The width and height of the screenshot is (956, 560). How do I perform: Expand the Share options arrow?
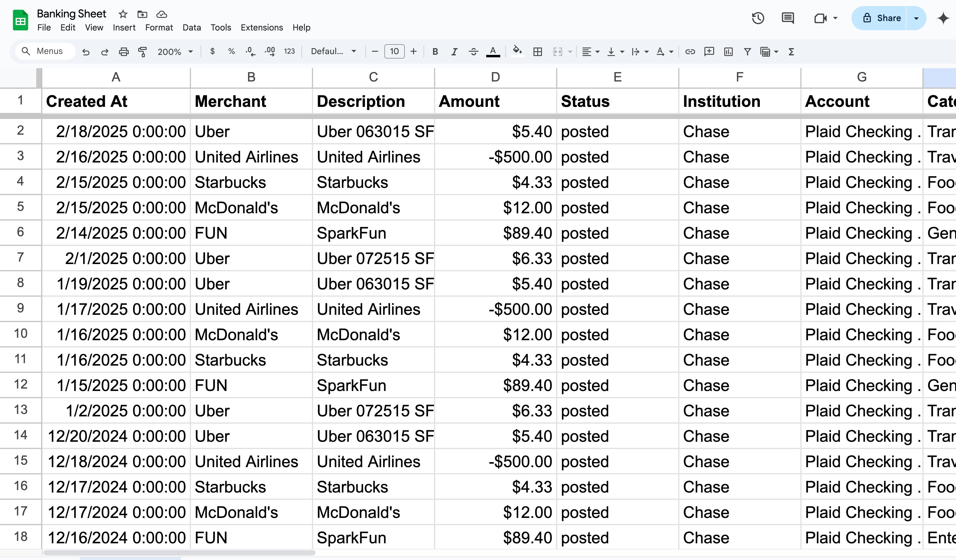click(x=916, y=18)
